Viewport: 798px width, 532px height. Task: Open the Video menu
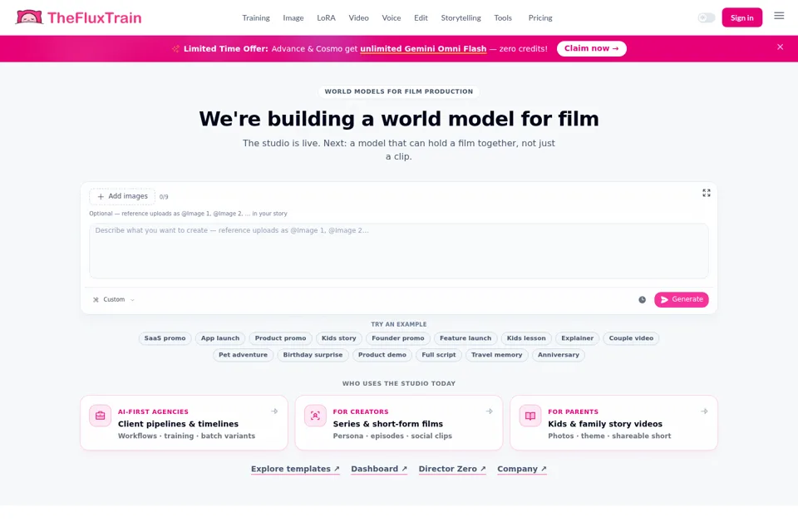(359, 17)
